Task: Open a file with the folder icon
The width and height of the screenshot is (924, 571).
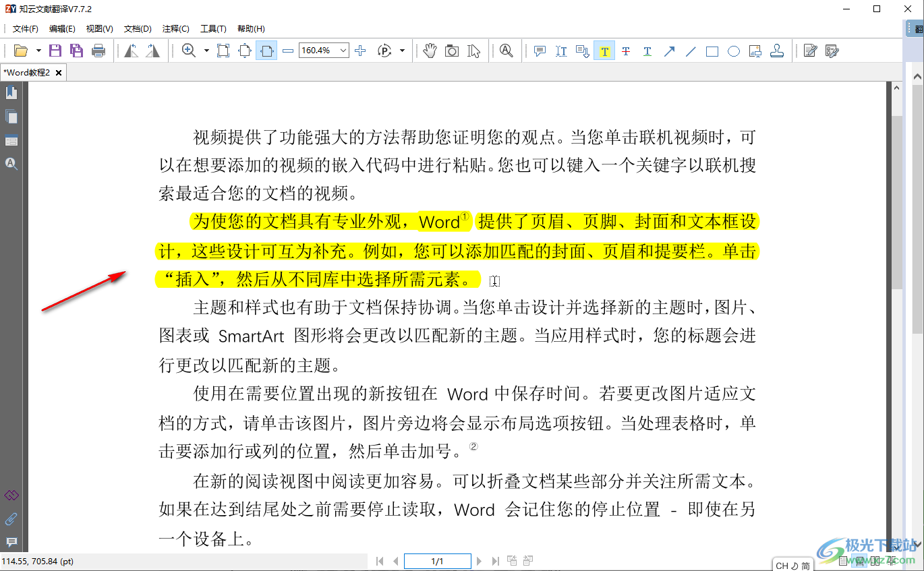Action: (20, 51)
